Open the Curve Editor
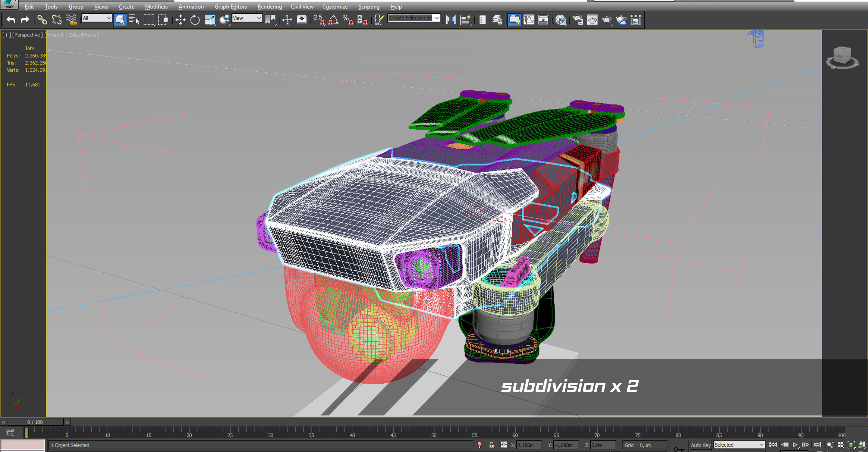Viewport: 868px width, 452px height. [529, 20]
